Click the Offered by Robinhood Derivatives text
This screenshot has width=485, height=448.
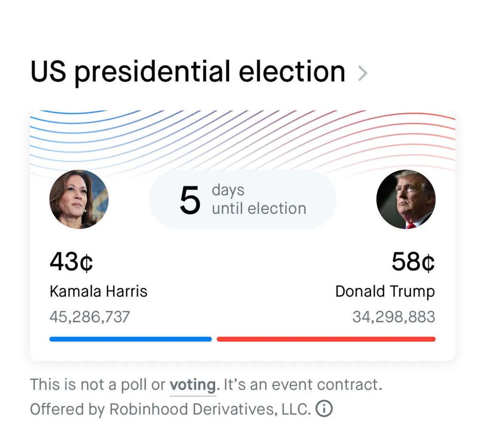(170, 409)
